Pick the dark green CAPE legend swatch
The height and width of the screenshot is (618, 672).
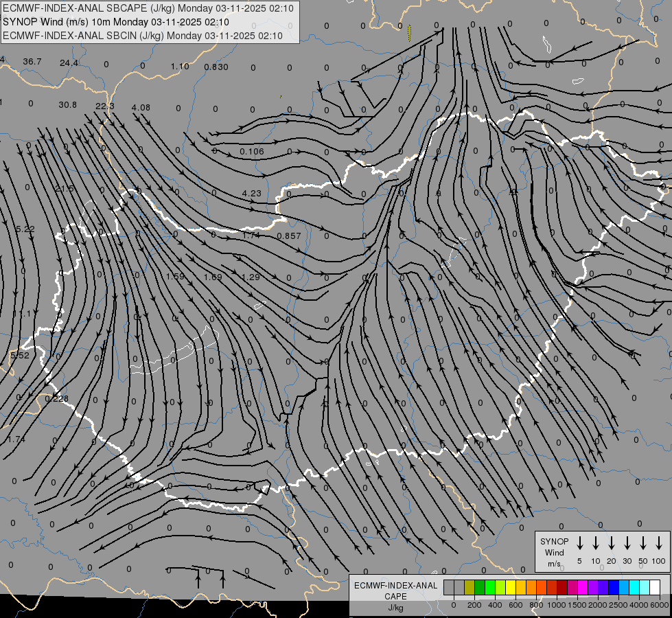pos(480,587)
